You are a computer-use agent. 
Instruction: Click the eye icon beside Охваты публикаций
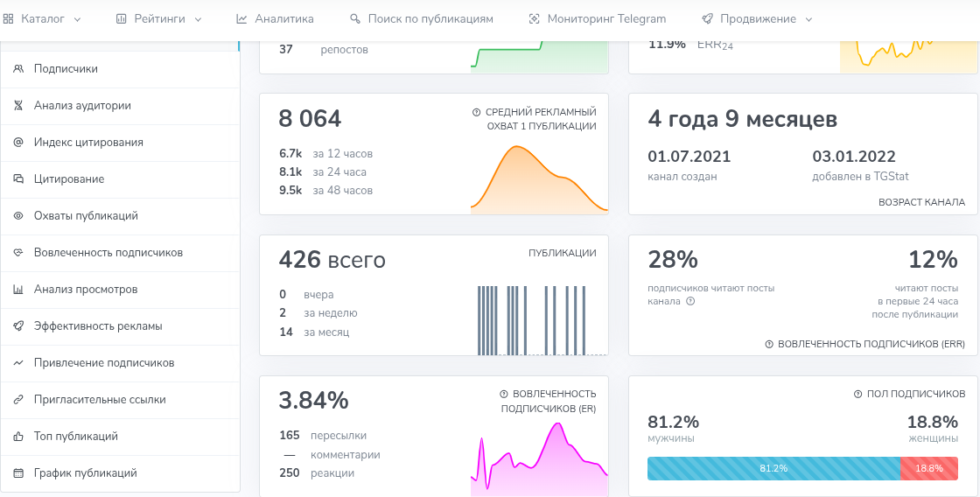[18, 216]
